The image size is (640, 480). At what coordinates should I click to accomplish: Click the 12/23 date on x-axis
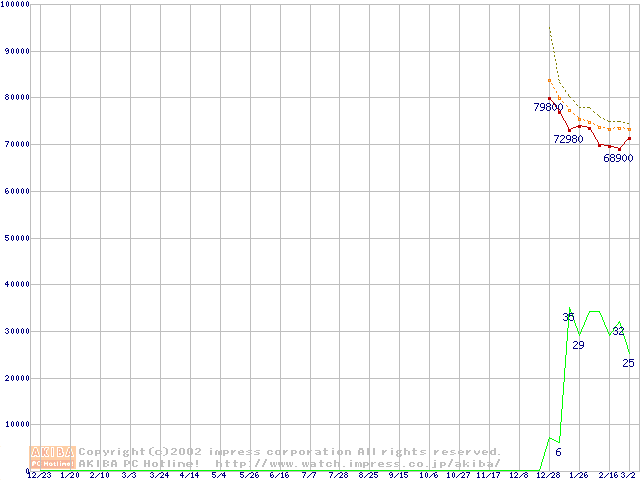pyautogui.click(x=39, y=476)
